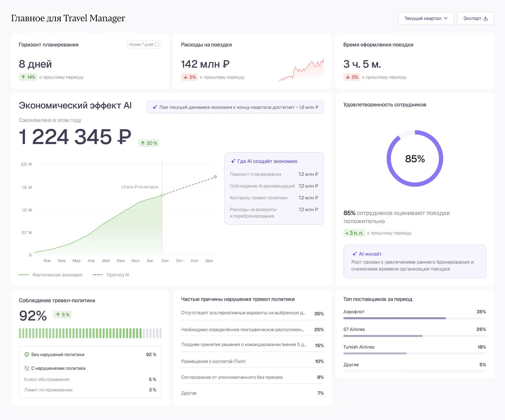The width and height of the screenshot is (505, 420).
Task: Click the 142 млн ₽ expenses value
Action: [205, 64]
